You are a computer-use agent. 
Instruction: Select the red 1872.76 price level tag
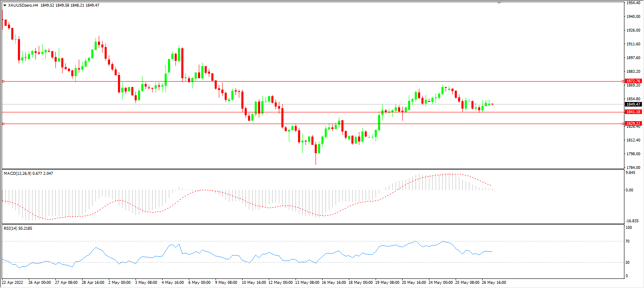coord(634,81)
